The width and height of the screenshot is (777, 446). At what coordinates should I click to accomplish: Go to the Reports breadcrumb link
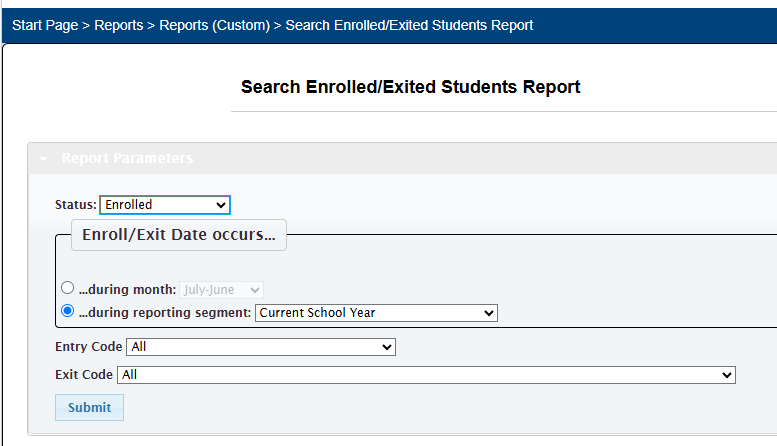tap(118, 25)
